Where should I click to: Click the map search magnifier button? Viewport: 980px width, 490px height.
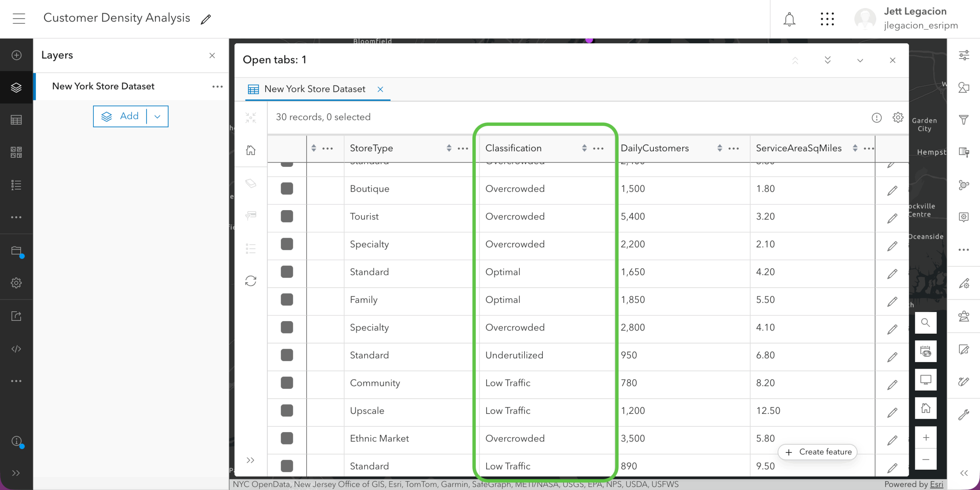pos(925,323)
